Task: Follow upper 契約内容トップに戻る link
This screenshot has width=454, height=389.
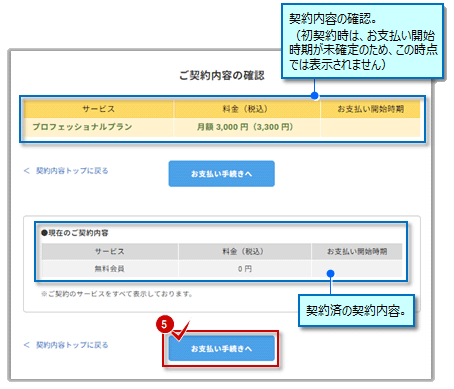Action: [72, 171]
